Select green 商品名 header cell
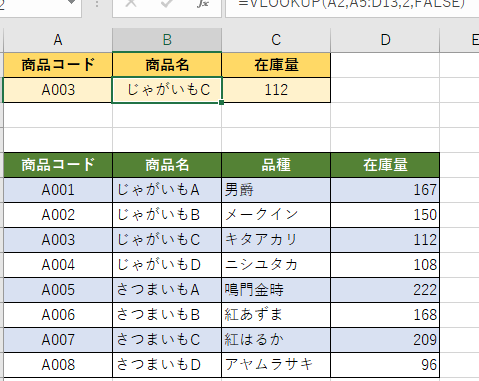 pyautogui.click(x=167, y=165)
